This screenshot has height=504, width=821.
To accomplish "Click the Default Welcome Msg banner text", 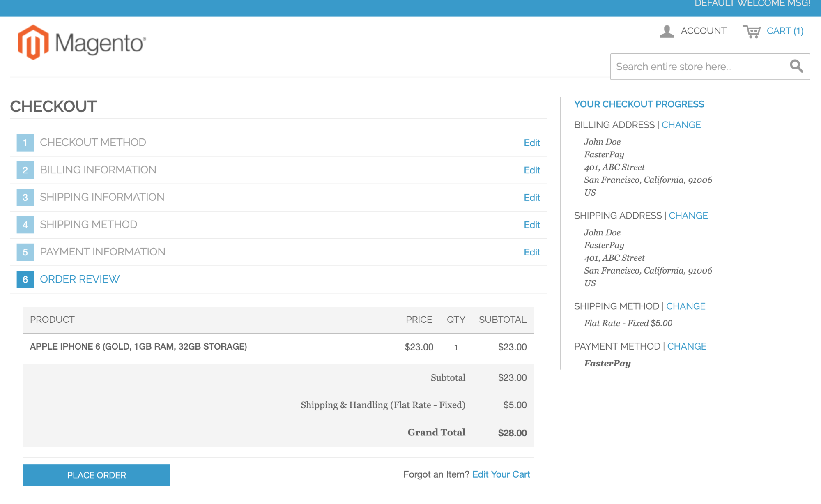I will click(752, 4).
